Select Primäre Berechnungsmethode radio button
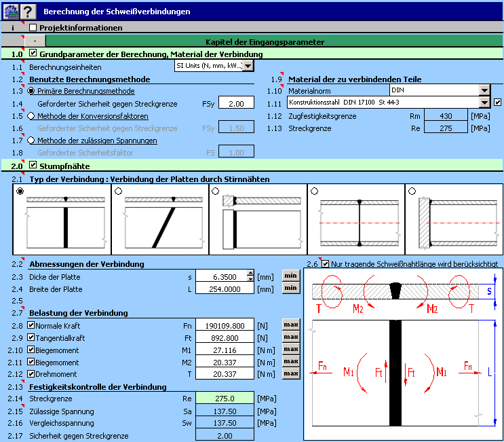 point(31,91)
